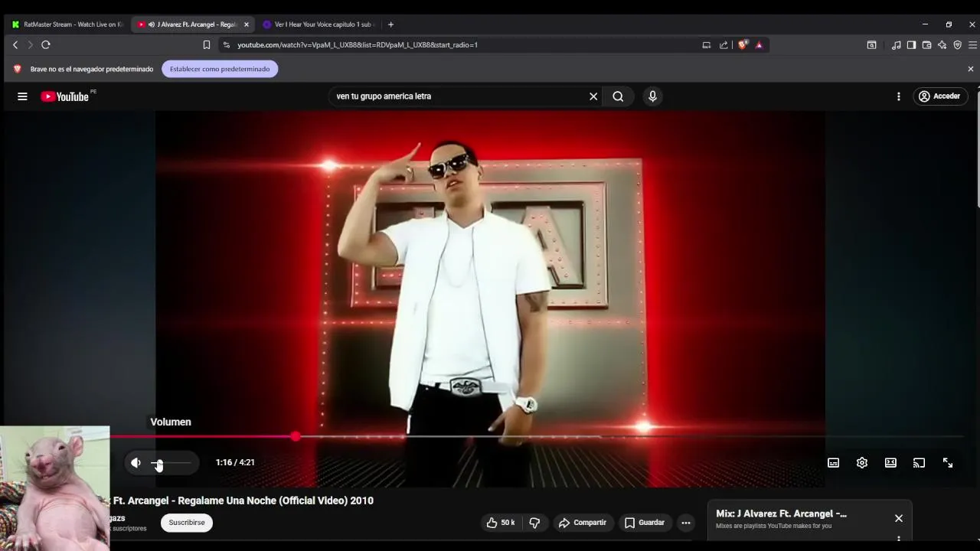The image size is (980, 551).
Task: Dislike the video
Action: [534, 523]
